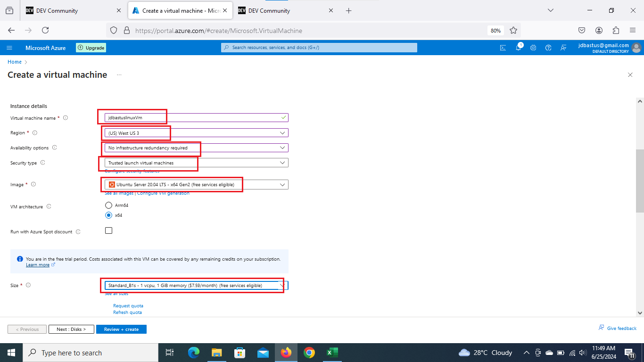This screenshot has width=644, height=362.
Task: Open the Give feedback link
Action: [x=618, y=328]
